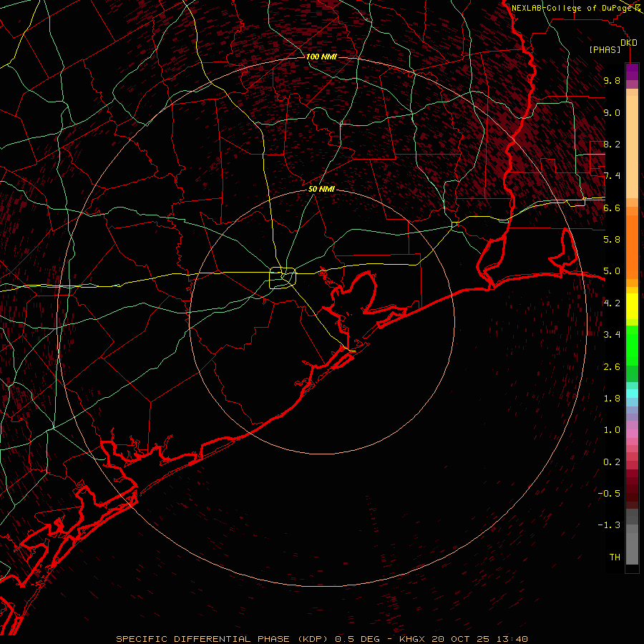The image size is (644, 644).
Task: Click the "50 NMI" range ring label
Action: point(321,189)
